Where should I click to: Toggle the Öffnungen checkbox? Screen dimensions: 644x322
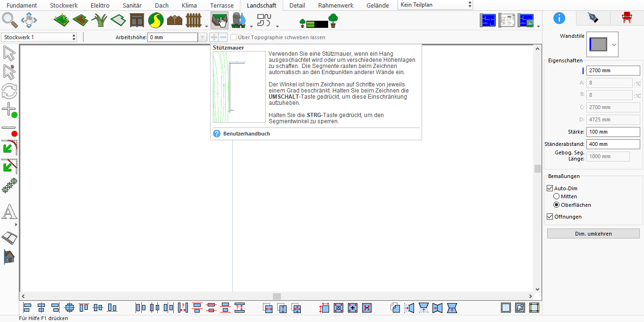point(550,217)
